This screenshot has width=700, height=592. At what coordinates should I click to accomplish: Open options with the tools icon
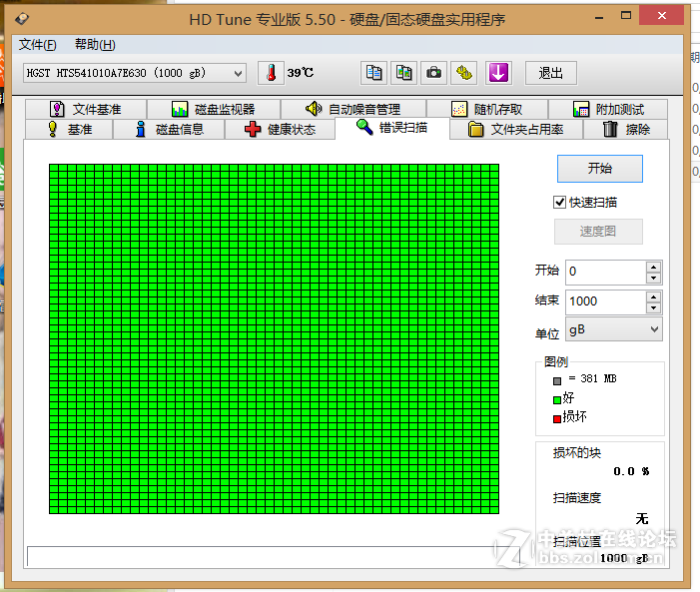pos(464,73)
